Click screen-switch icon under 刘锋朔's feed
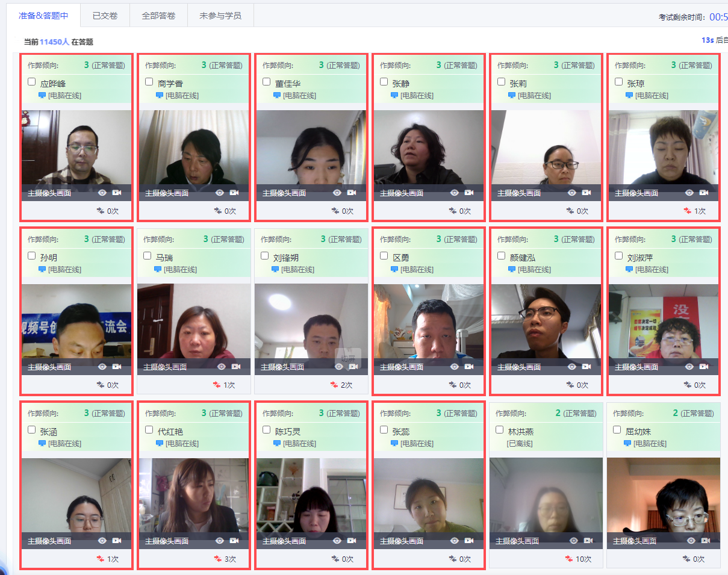 (334, 385)
